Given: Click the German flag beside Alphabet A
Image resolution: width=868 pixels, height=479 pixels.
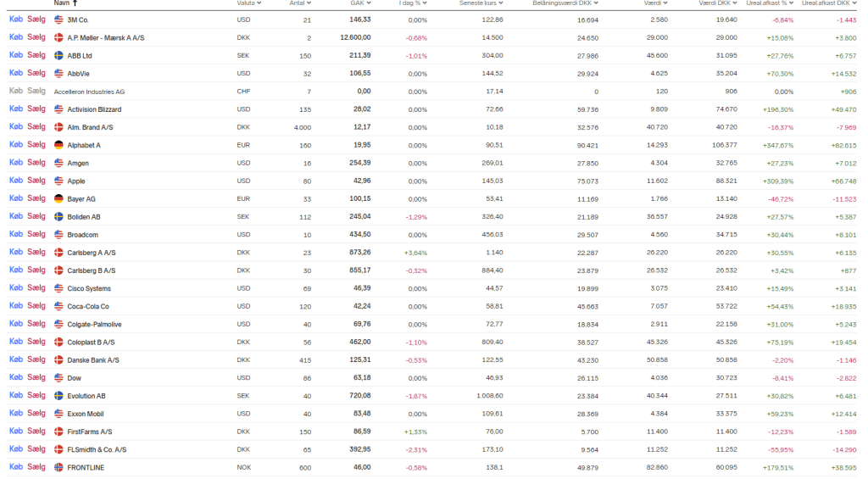Looking at the screenshot, I should pos(58,145).
